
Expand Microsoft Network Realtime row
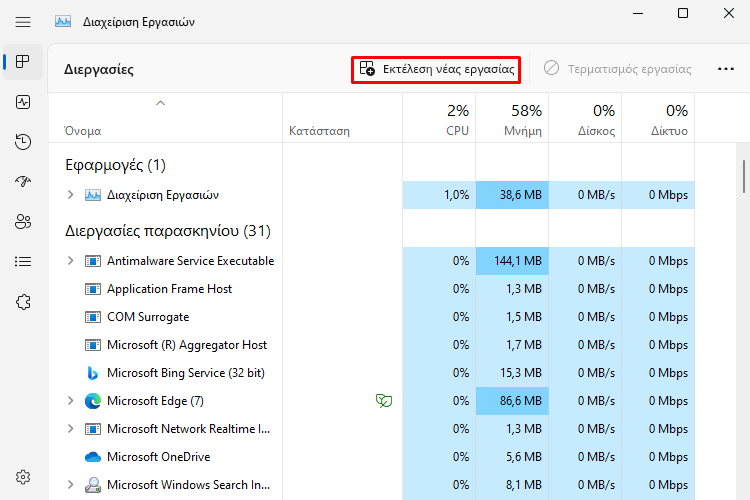pyautogui.click(x=70, y=429)
